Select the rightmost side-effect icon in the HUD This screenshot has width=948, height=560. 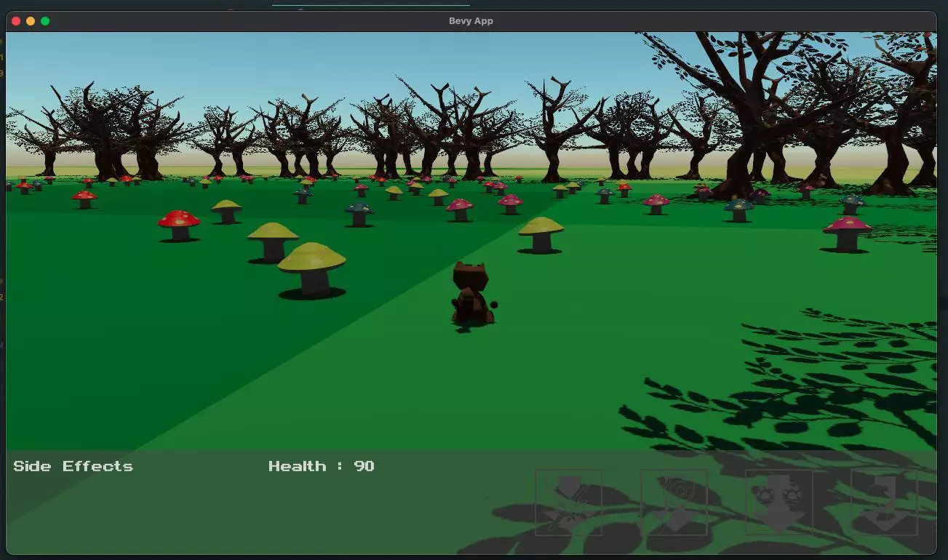[x=884, y=502]
